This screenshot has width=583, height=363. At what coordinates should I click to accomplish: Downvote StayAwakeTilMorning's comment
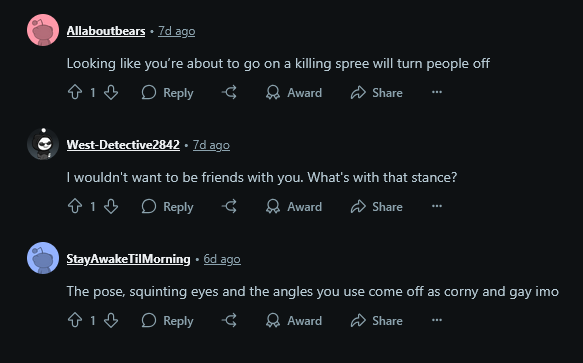[x=111, y=320]
